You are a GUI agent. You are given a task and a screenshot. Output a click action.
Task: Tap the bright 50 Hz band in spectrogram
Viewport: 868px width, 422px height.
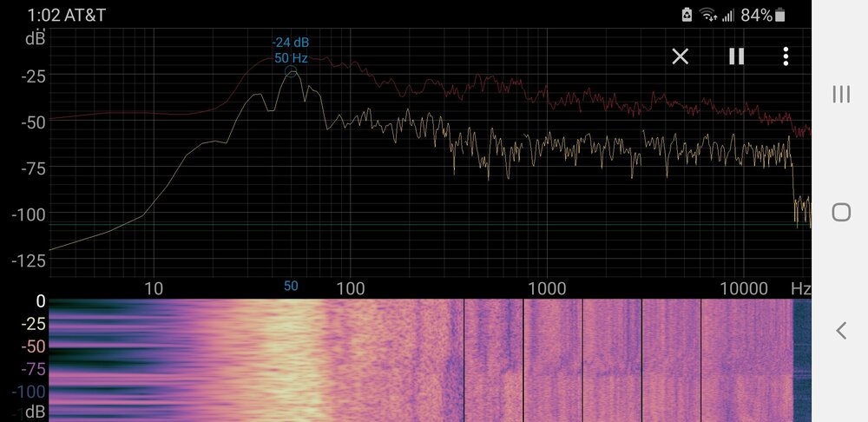(x=291, y=360)
